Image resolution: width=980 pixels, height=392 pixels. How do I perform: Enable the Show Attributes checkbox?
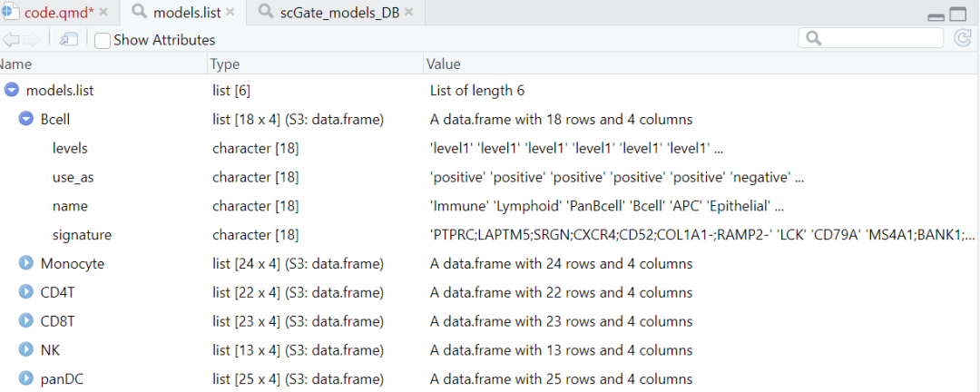point(103,40)
